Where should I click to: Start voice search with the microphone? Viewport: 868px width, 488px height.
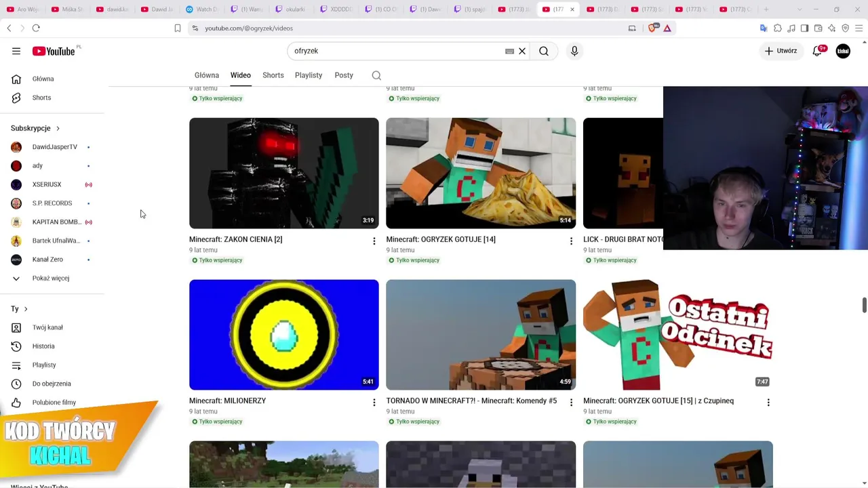tap(574, 51)
